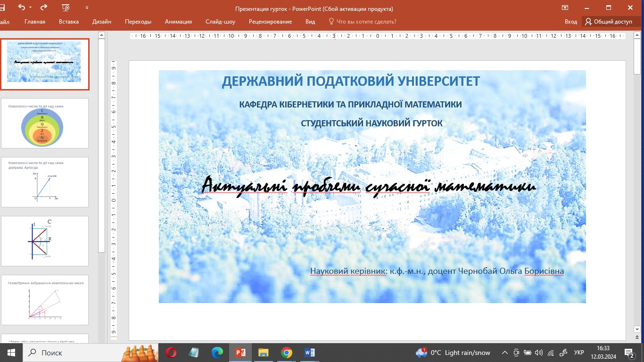This screenshot has height=362, width=644.
Task: Click the 'Науковий керівник' line on slide
Action: (x=437, y=271)
